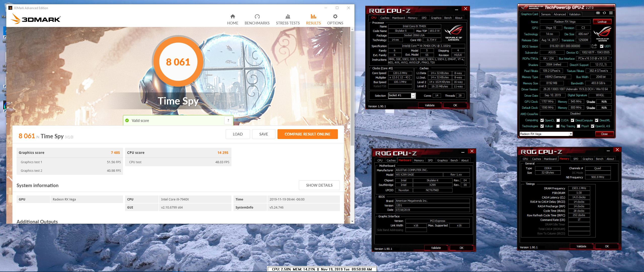Open Bench tab in CPU-Z Mainboard window
Viewport: 644px width, 272px height.
(454, 160)
